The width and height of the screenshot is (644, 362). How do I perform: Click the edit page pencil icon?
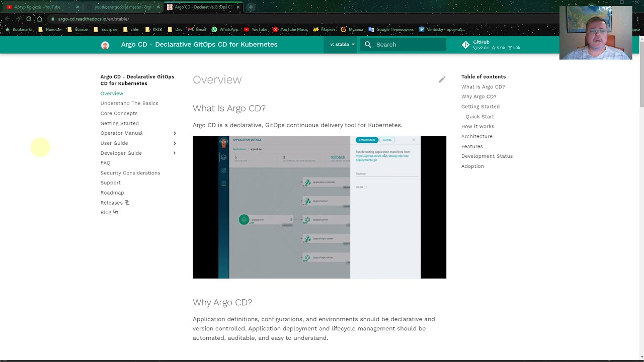(442, 79)
